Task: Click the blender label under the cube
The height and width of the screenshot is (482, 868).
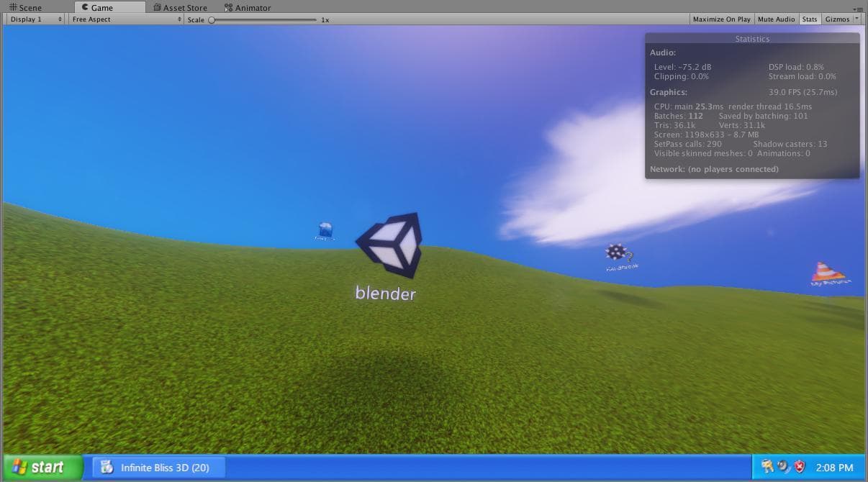Action: click(x=386, y=293)
